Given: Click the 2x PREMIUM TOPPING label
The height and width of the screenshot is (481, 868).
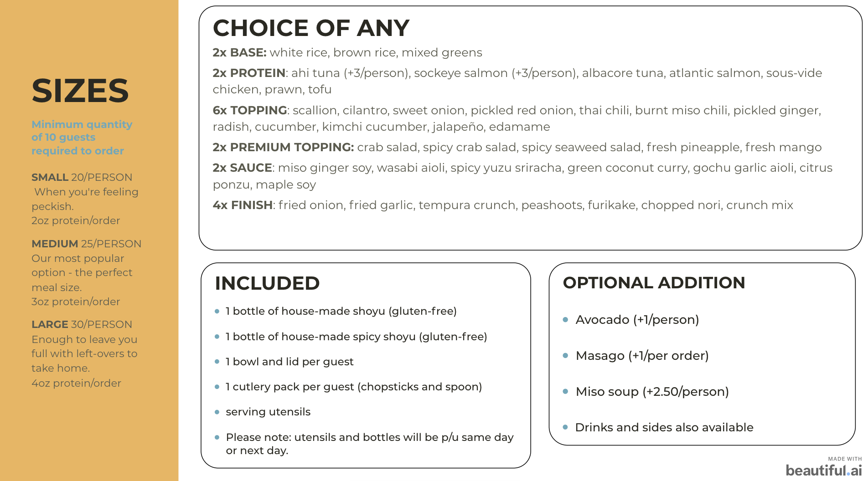Looking at the screenshot, I should pos(283,147).
